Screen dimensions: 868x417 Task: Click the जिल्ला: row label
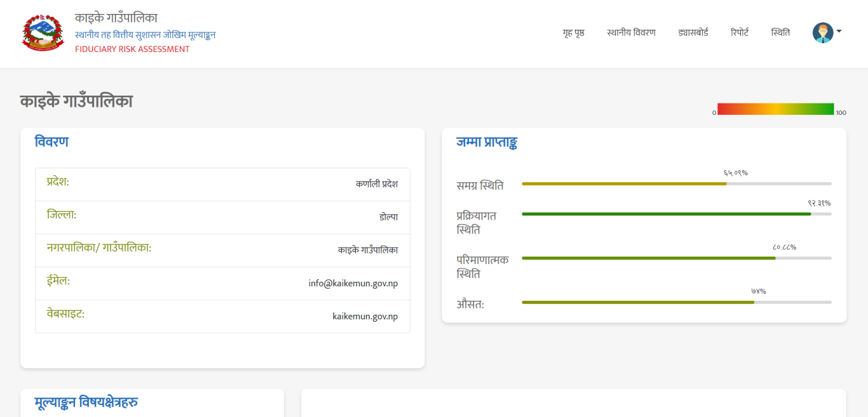click(x=62, y=215)
